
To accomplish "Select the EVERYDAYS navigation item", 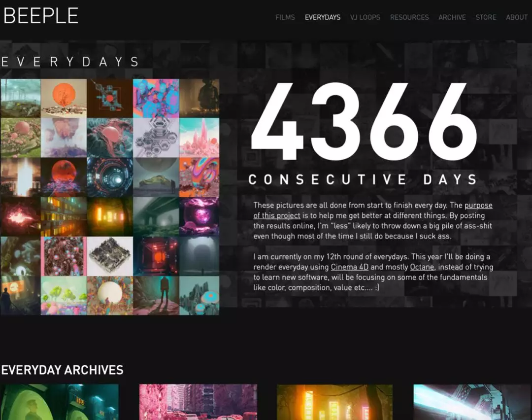I will click(x=322, y=17).
